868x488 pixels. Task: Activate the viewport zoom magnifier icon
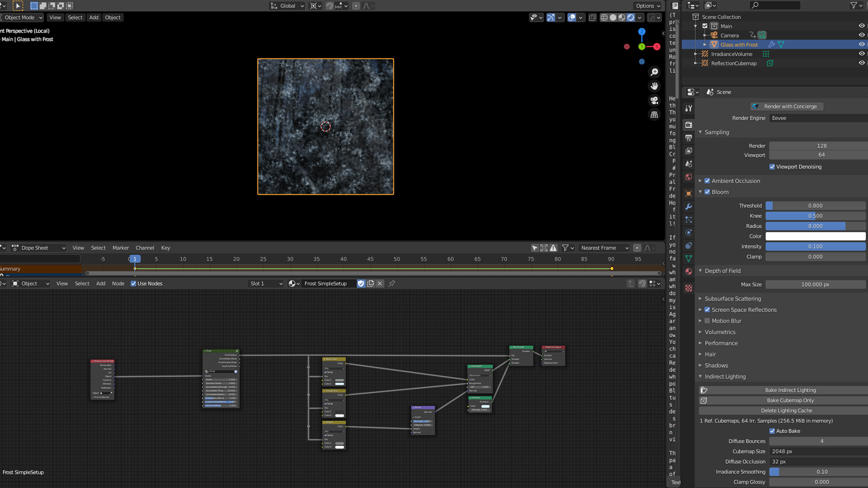[x=654, y=72]
